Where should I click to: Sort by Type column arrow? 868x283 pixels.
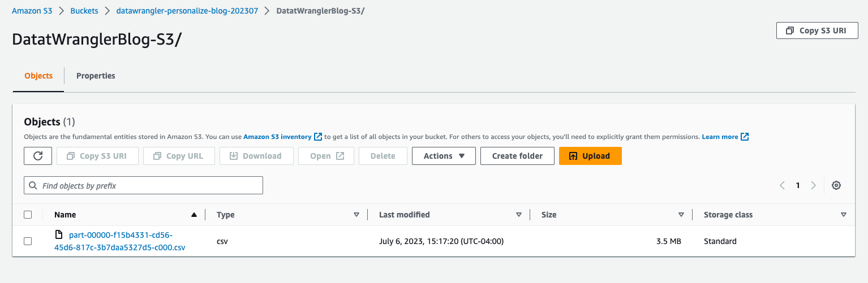[x=356, y=215]
